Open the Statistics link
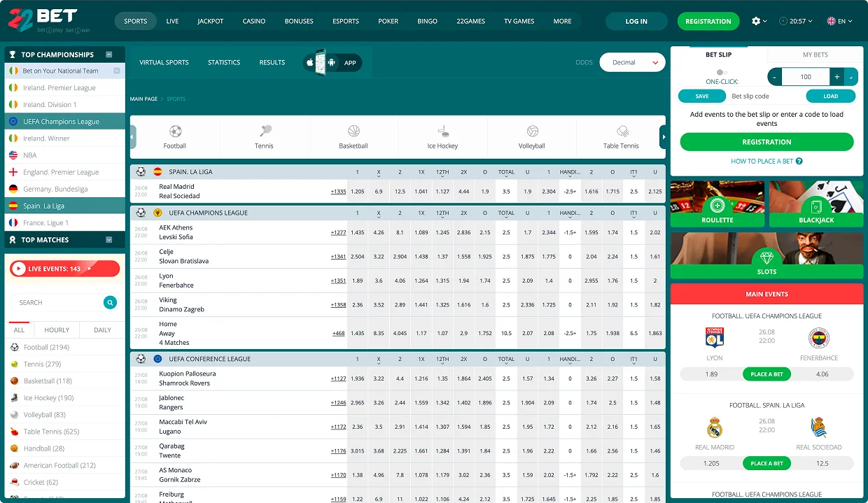The width and height of the screenshot is (868, 503). [x=224, y=62]
